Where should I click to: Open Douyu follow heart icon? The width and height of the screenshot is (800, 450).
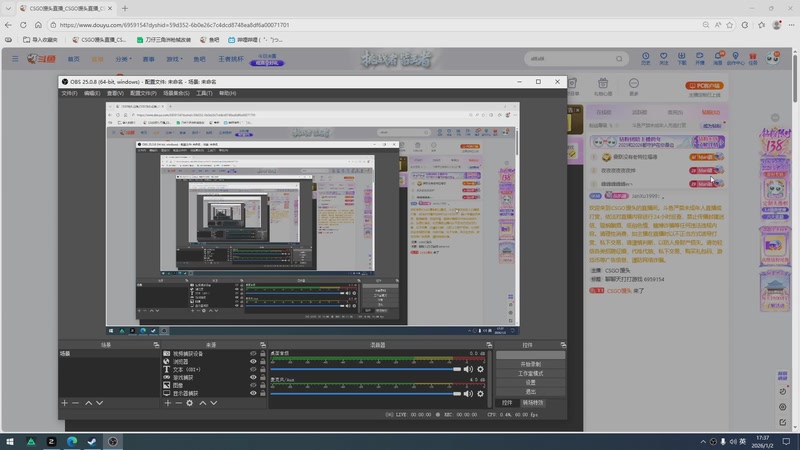tap(663, 58)
